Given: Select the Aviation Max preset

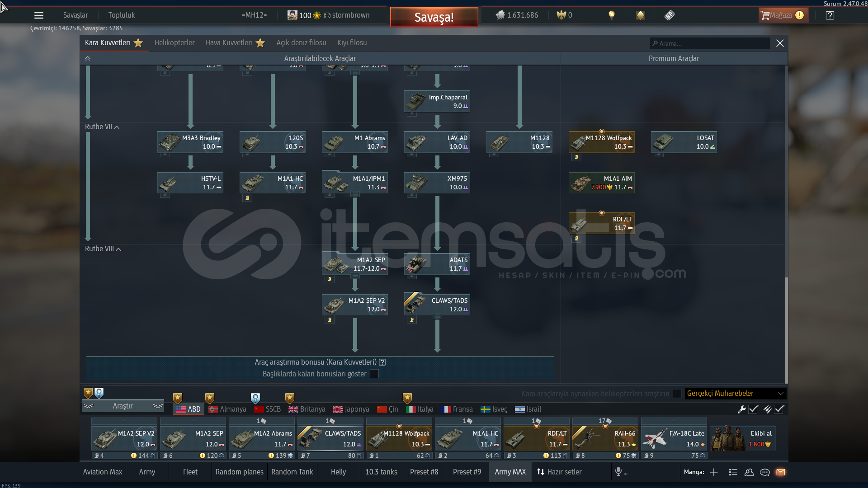Looking at the screenshot, I should (103, 472).
